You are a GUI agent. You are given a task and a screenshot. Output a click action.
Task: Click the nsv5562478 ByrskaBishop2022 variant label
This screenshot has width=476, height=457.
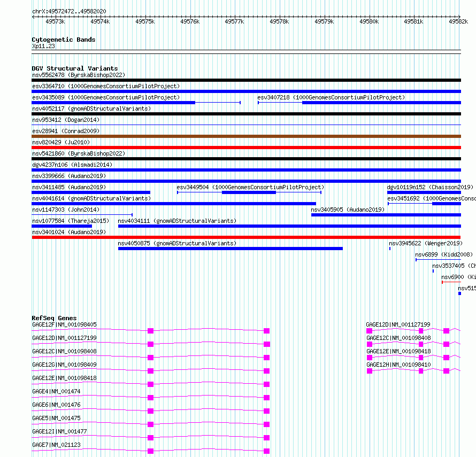coord(79,75)
